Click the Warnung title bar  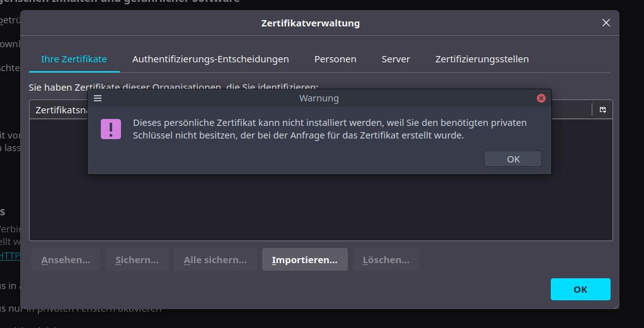coord(318,98)
